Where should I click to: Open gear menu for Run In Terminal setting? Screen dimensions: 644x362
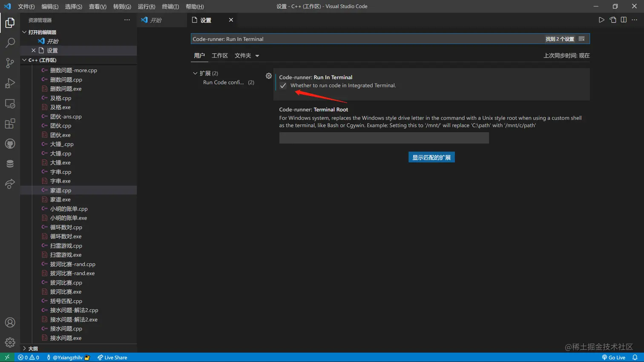click(269, 76)
